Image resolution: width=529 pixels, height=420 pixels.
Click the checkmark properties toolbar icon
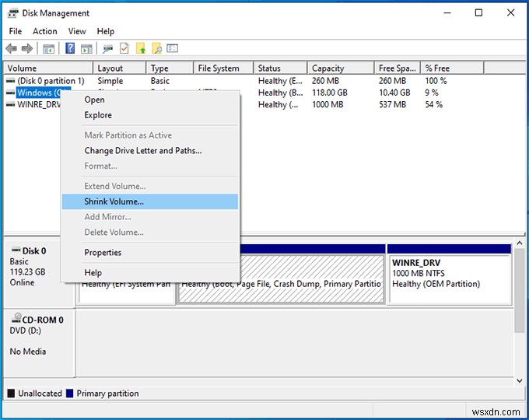point(125,48)
